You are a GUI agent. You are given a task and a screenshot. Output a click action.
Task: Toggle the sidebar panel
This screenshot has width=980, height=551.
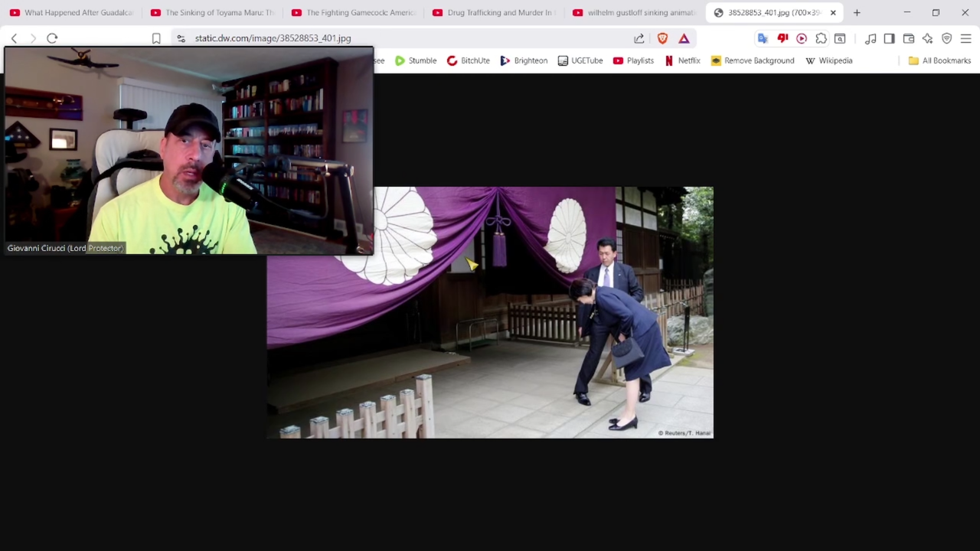[x=889, y=38]
